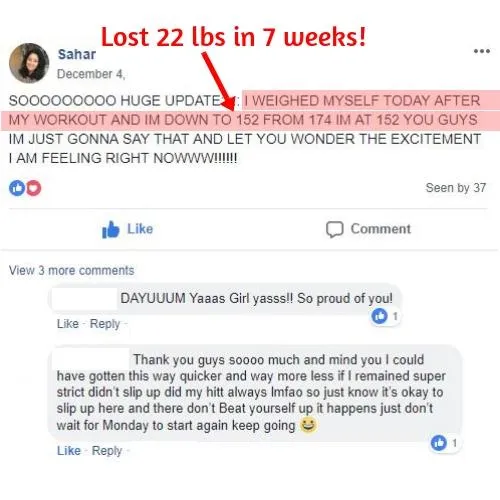Like the Thank you guys comment
Screen dimensions: 500x500
(x=69, y=451)
